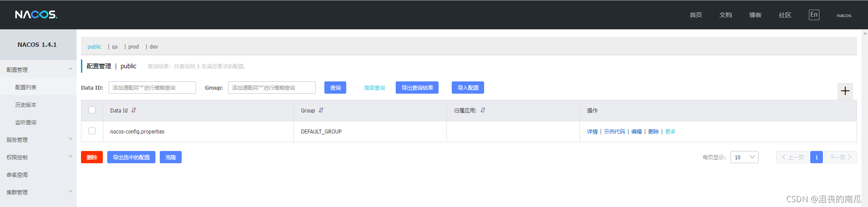This screenshot has width=868, height=207.
Task: Click the 查询 search button
Action: click(x=335, y=88)
